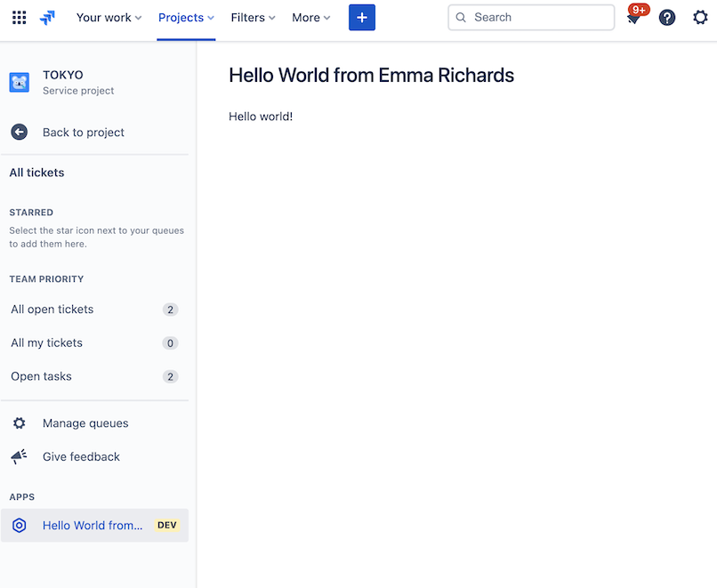
Task: Open the Your work dropdown
Action: coord(109,17)
